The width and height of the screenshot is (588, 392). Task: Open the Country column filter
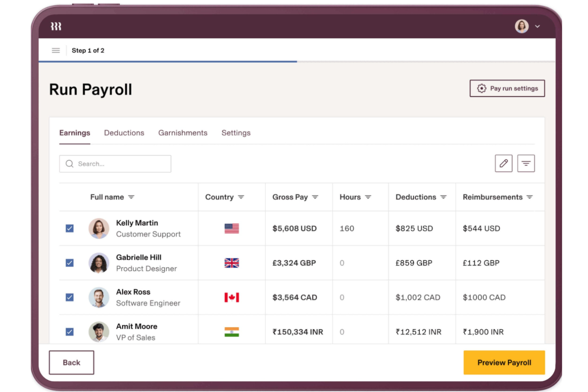click(241, 197)
